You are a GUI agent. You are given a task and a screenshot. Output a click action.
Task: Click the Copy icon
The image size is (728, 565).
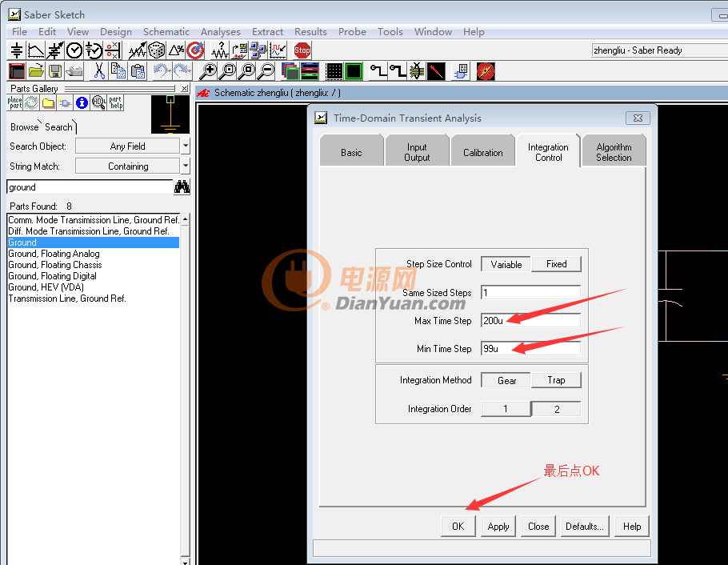click(x=118, y=71)
